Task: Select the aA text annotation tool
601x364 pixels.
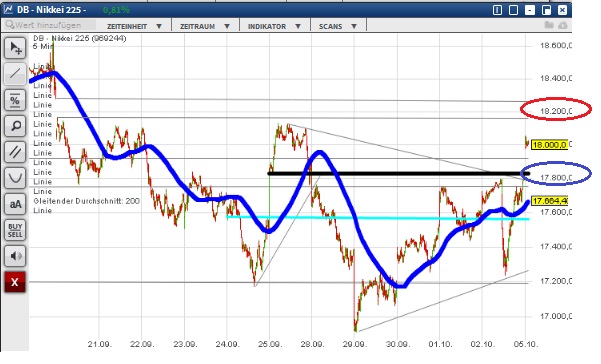Action: click(x=15, y=204)
